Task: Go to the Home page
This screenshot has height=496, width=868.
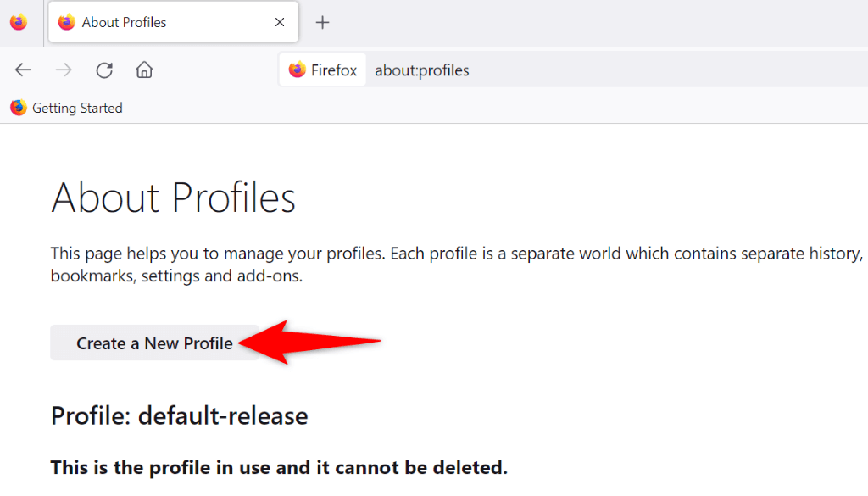Action: tap(144, 70)
